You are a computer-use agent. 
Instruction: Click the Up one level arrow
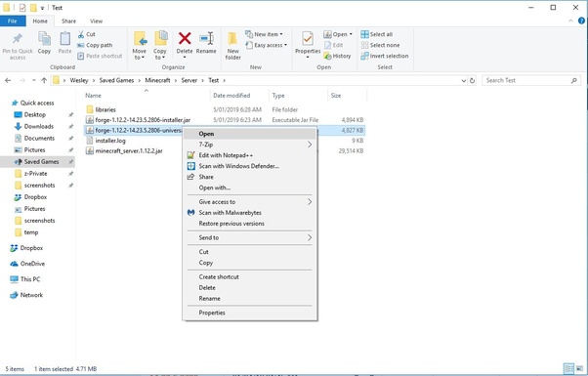coord(44,80)
